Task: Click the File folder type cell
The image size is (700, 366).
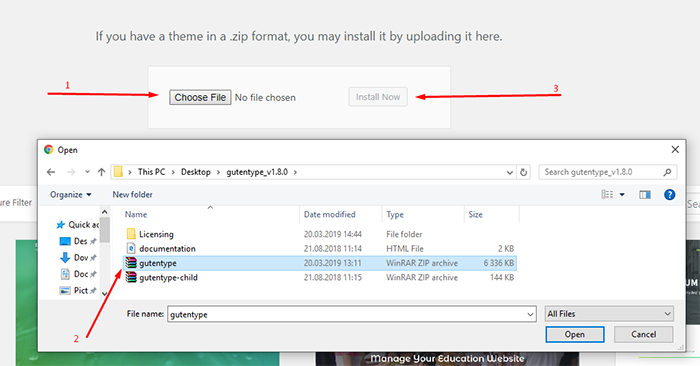Action: (x=404, y=234)
